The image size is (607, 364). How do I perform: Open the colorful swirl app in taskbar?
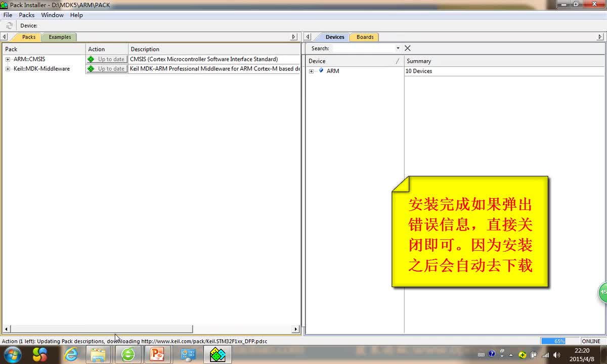40,355
